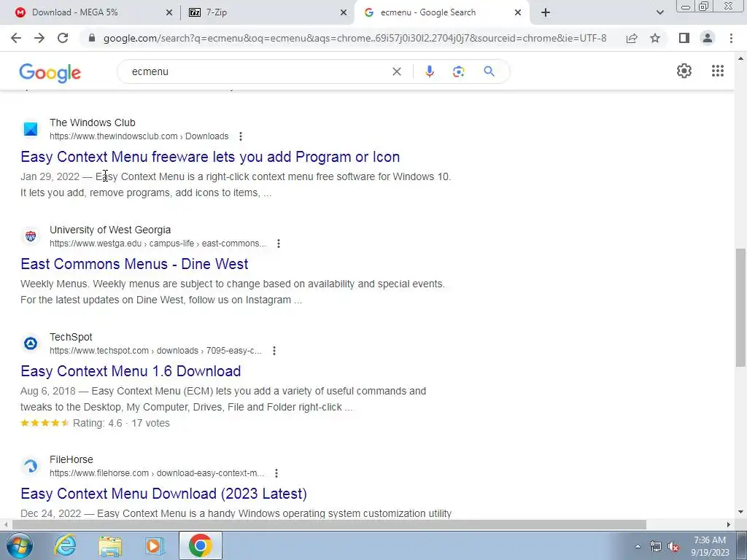Switch to the 7-Zip tab
The height and width of the screenshot is (560, 747).
(268, 12)
